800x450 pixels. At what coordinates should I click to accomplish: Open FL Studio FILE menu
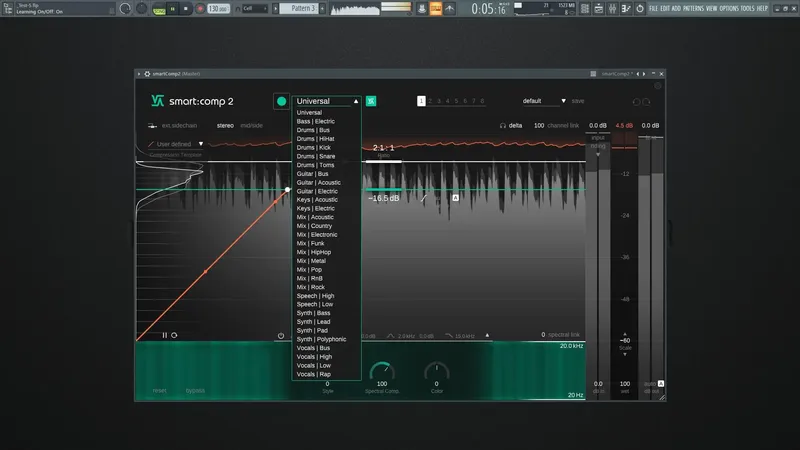click(x=653, y=9)
